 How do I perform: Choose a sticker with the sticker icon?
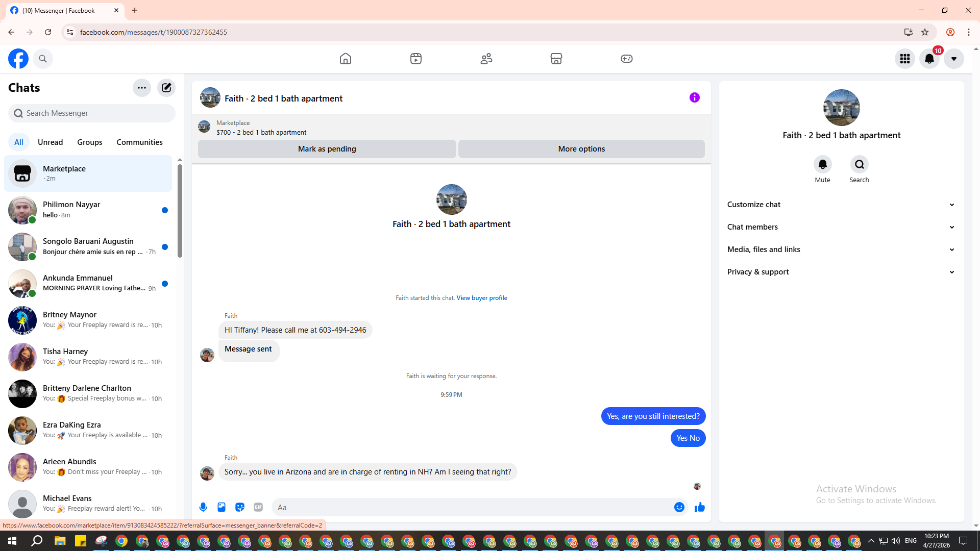pos(240,507)
